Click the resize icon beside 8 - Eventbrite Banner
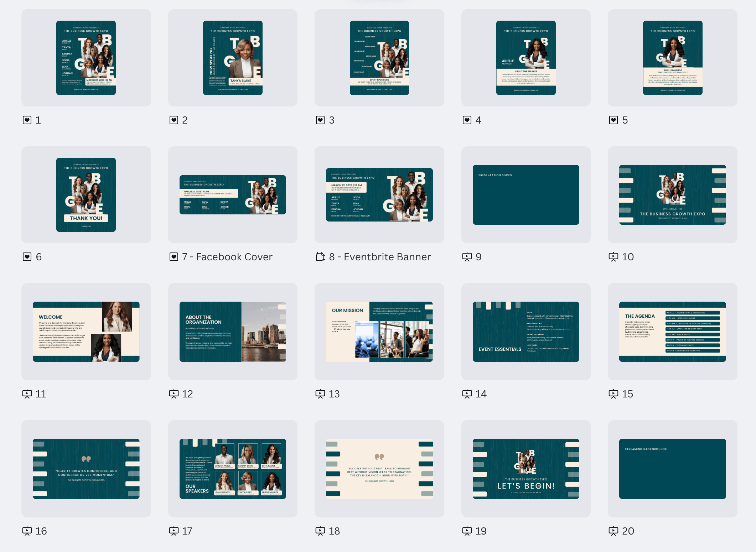 320,257
